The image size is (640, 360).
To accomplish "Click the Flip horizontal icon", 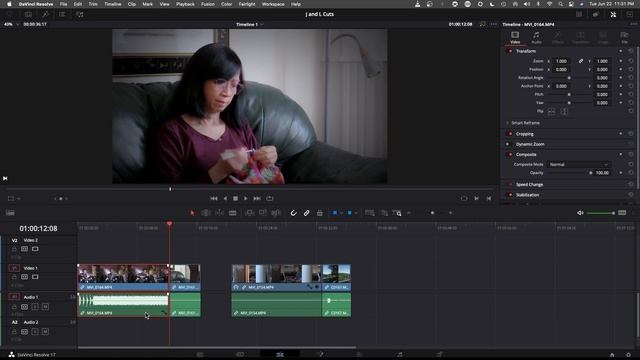I will click(x=551, y=111).
